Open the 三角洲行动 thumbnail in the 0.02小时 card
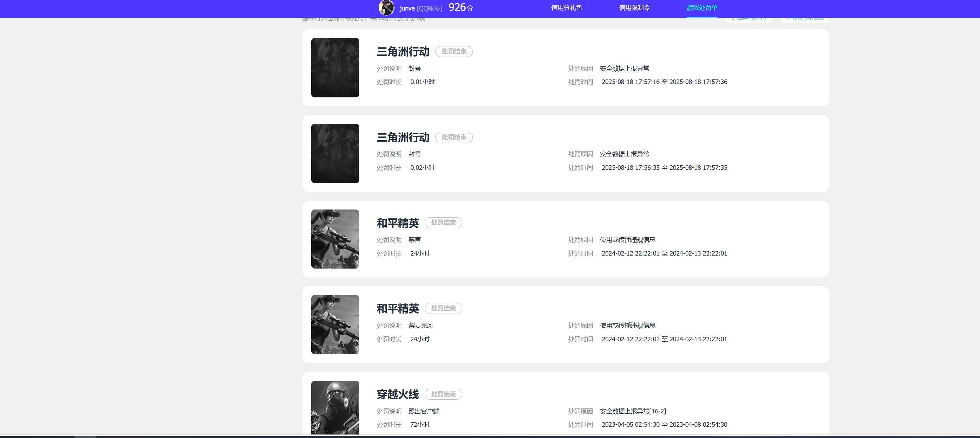 tap(335, 153)
